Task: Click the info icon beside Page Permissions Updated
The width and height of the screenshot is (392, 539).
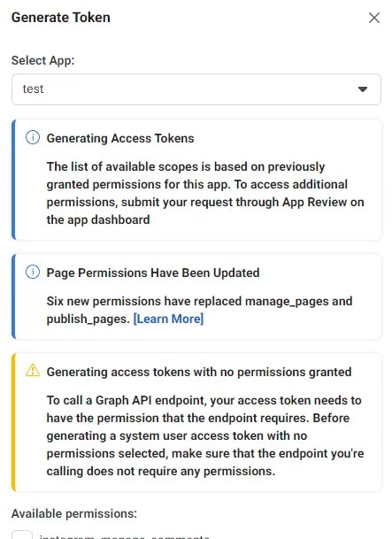Action: point(33,273)
